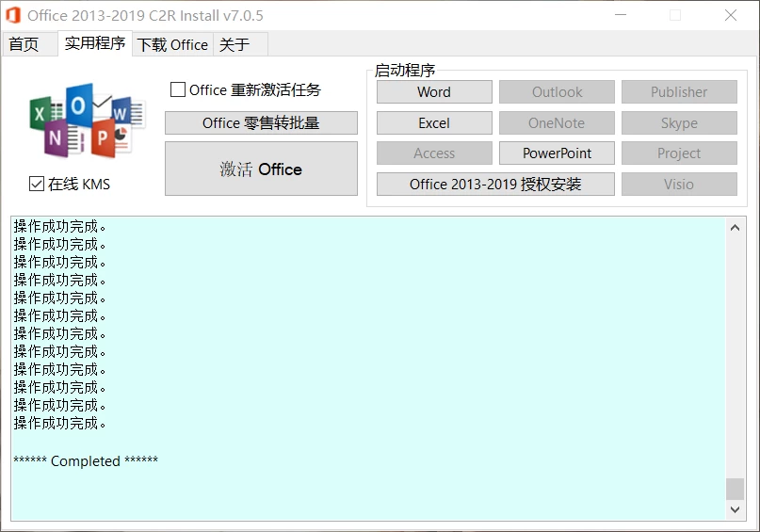Viewport: 760px width, 532px height.
Task: Click the scrollbar up arrow in log
Action: click(735, 227)
